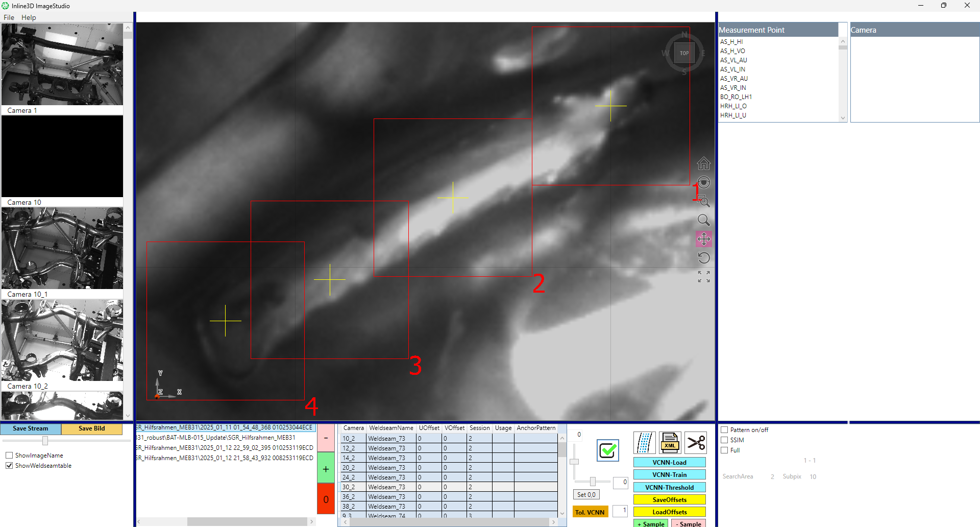
Task: Click the VCNN-Train button
Action: click(669, 475)
